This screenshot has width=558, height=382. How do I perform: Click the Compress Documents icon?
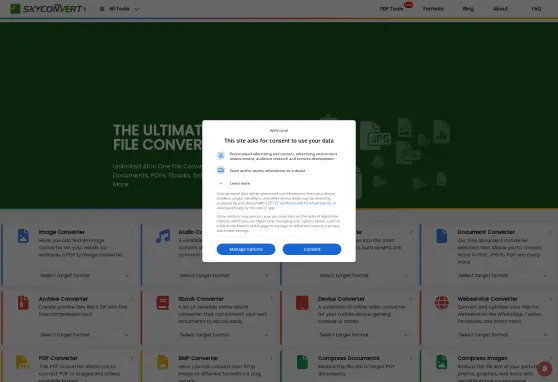point(302,362)
